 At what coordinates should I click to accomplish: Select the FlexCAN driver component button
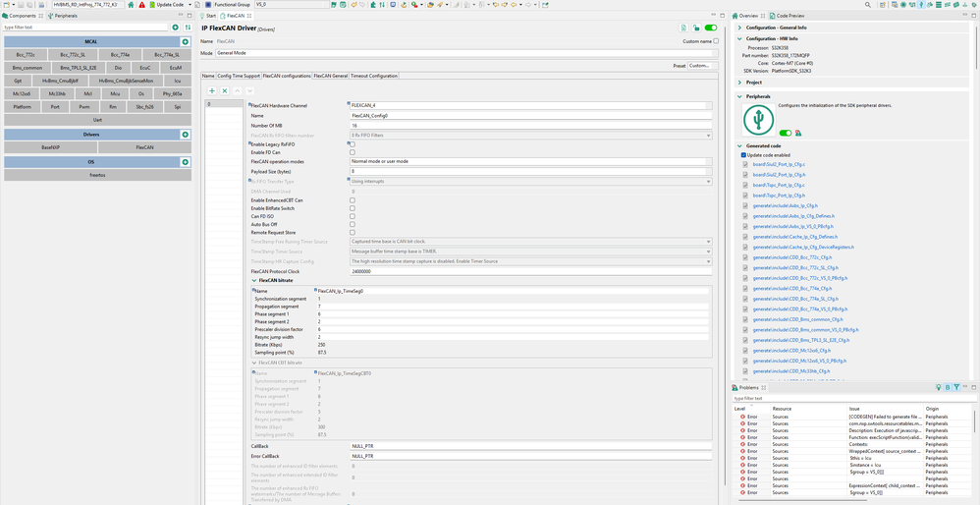click(x=144, y=147)
